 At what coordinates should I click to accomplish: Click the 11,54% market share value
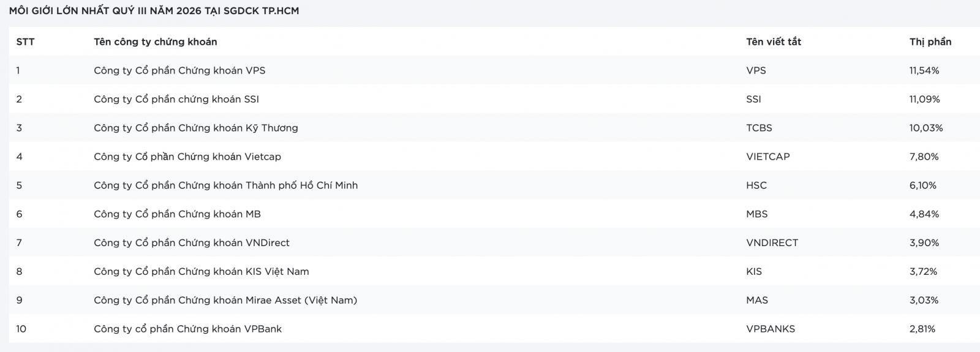pyautogui.click(x=924, y=70)
